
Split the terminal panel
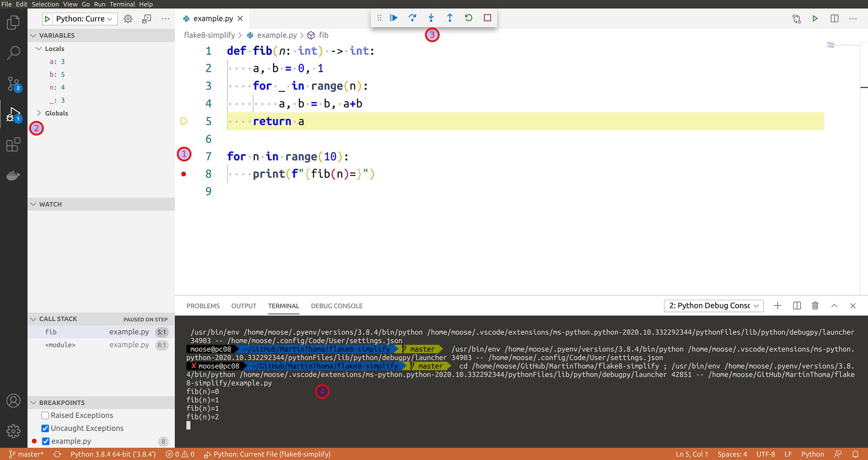[x=797, y=306]
